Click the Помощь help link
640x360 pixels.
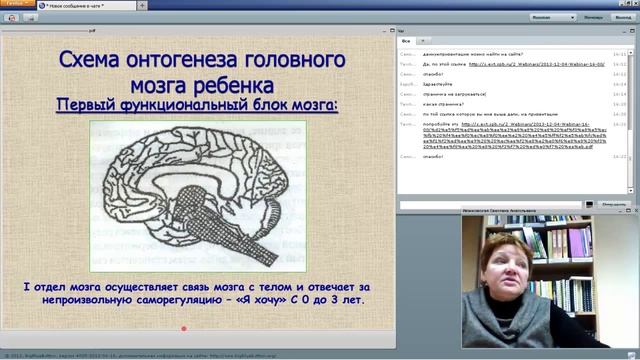coord(593,18)
